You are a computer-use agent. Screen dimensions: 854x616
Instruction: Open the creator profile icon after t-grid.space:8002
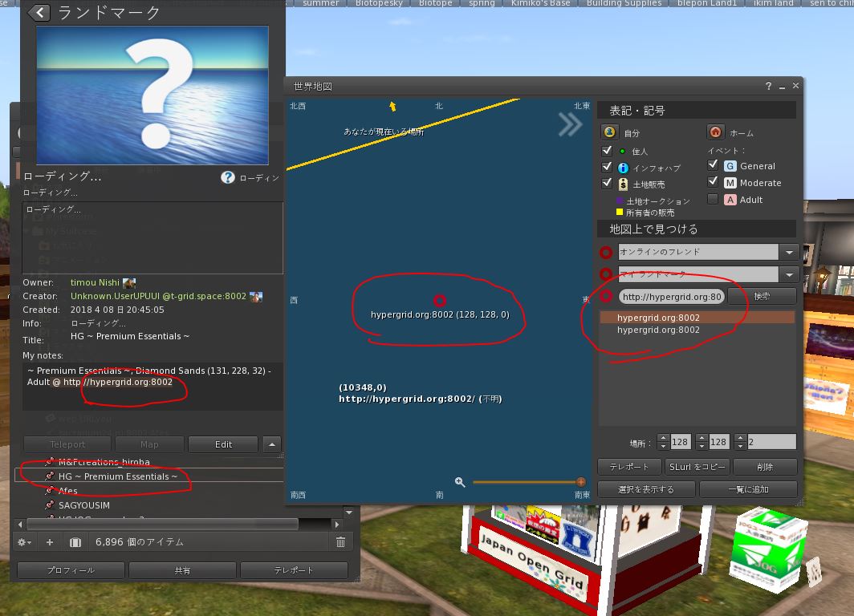pos(256,297)
